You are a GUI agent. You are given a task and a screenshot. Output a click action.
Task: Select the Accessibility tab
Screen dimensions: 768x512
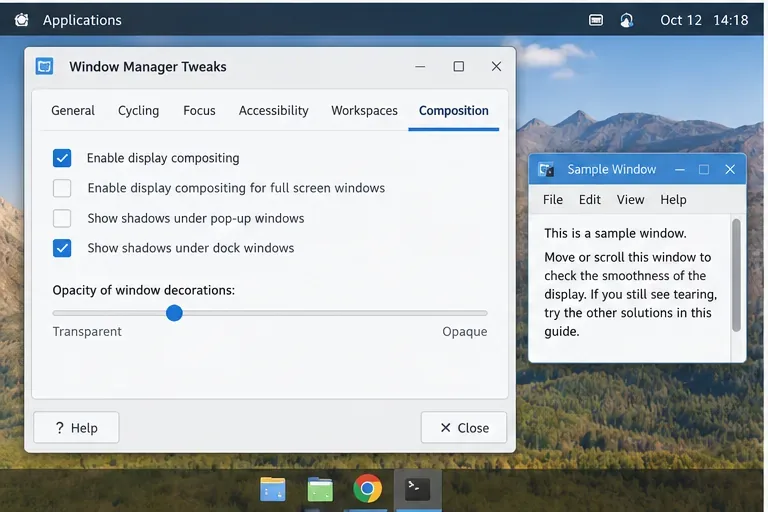(274, 110)
